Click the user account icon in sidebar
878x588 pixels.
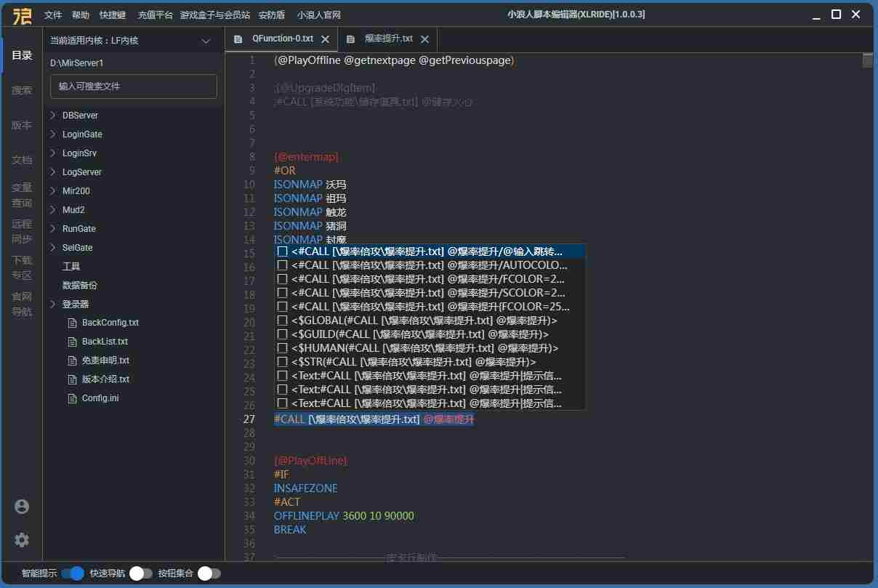click(22, 507)
